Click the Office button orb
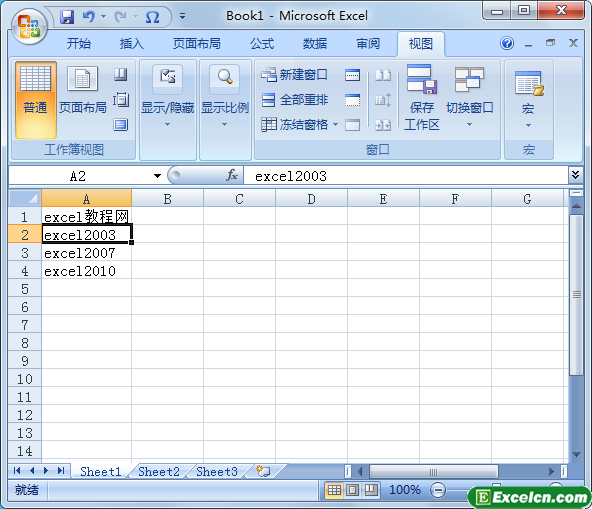 click(x=29, y=26)
